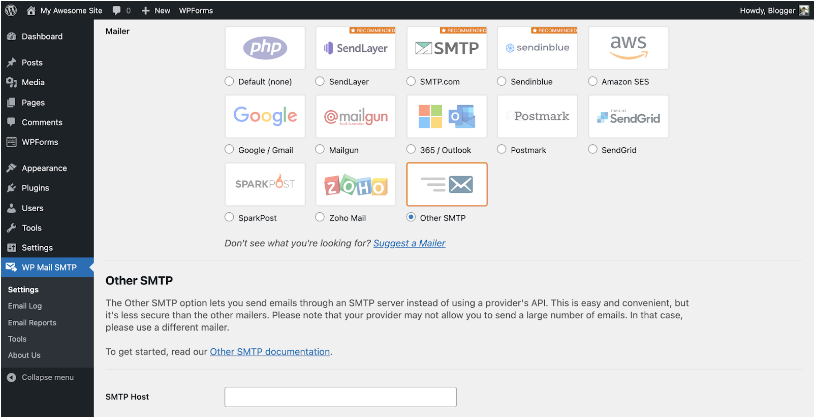Image resolution: width=826 pixels, height=417 pixels.
Task: Click the WordPress logo in admin bar
Action: [10, 10]
